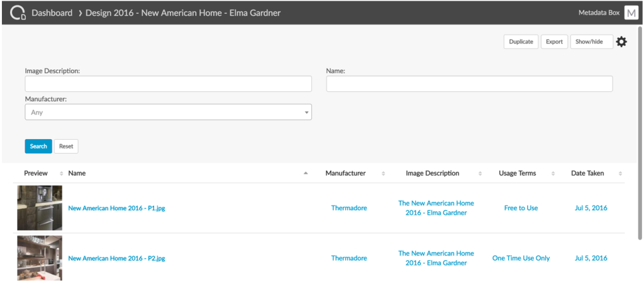
Task: Sort by Image Description column arrows
Action: [x=480, y=174]
